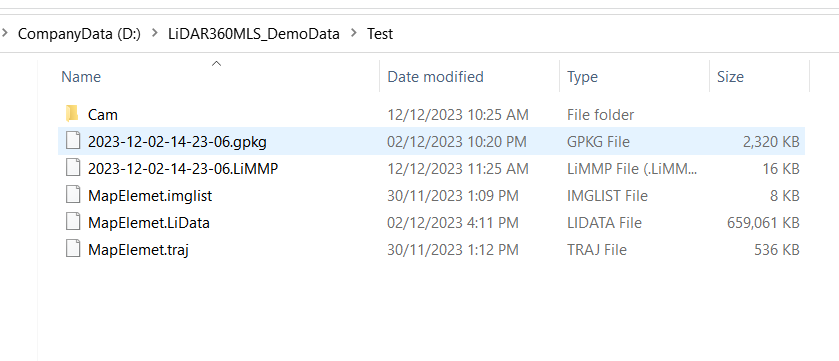Screen dimensions: 839x361
Task: Sort files by the Name column
Action: tap(81, 77)
